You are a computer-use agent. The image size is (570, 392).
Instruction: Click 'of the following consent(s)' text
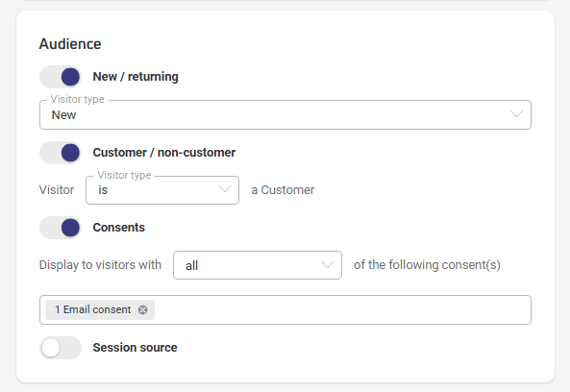pos(427,265)
